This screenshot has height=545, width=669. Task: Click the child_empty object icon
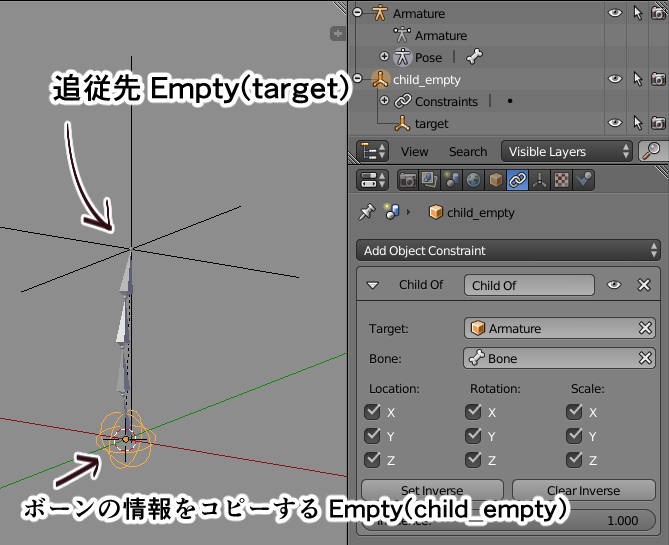click(380, 79)
